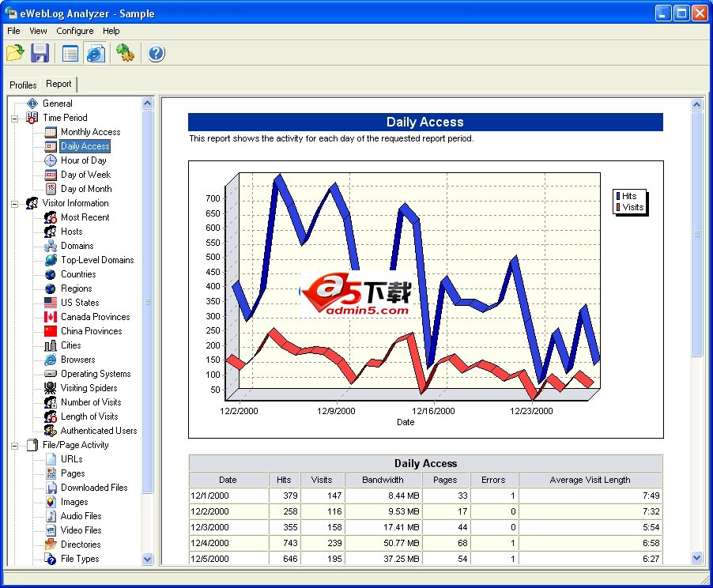Click the Countries globe icon

click(x=48, y=274)
